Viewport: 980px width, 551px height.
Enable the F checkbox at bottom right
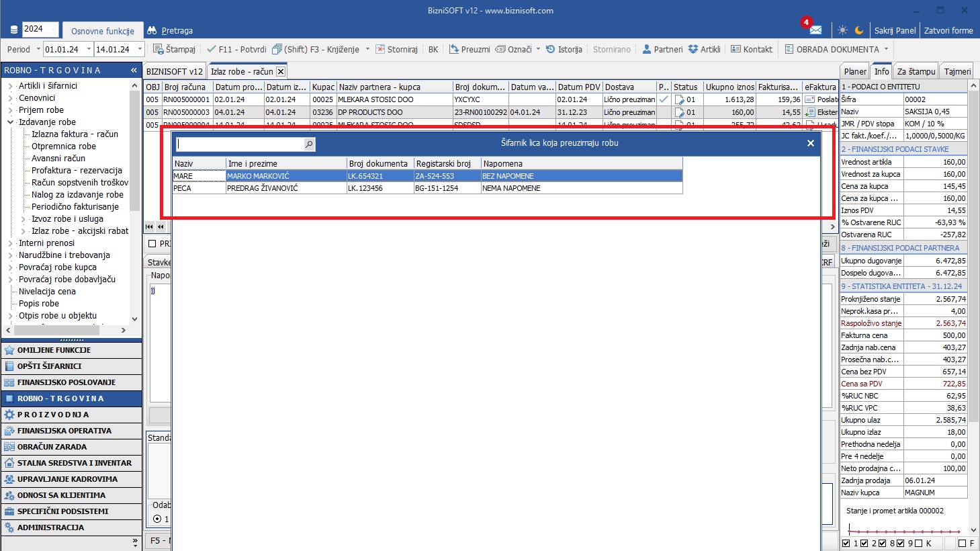[x=962, y=543]
